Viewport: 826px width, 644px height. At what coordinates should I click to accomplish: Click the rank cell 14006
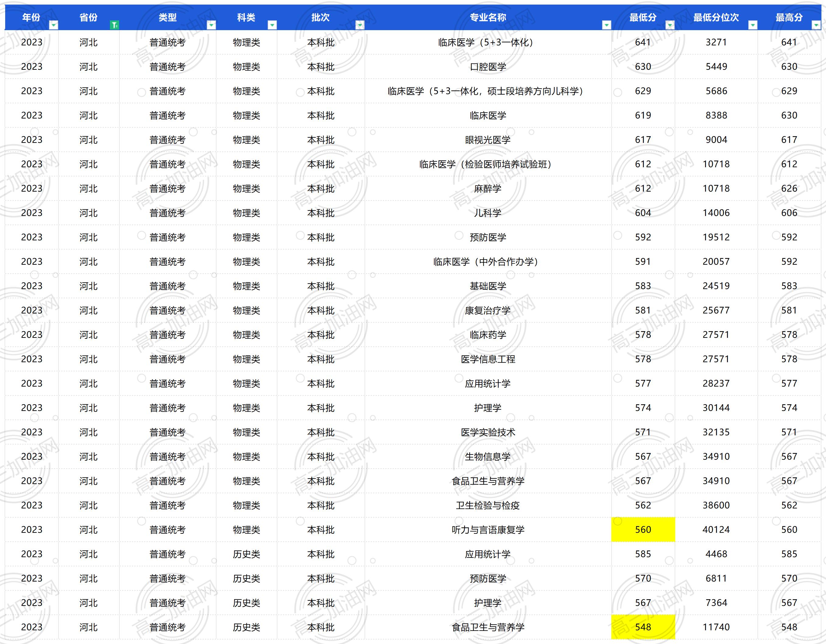point(716,213)
